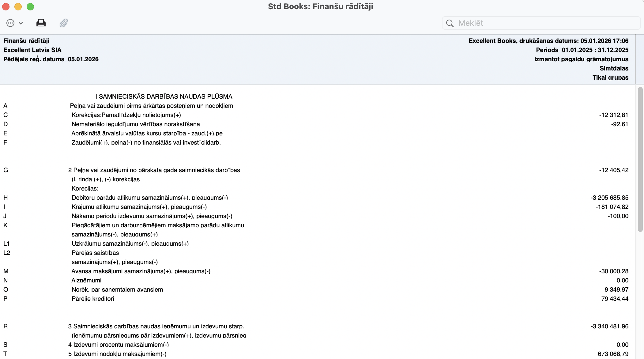Image resolution: width=644 pixels, height=359 pixels.
Task: Click the value -12 312,81 in row C
Action: (613, 115)
